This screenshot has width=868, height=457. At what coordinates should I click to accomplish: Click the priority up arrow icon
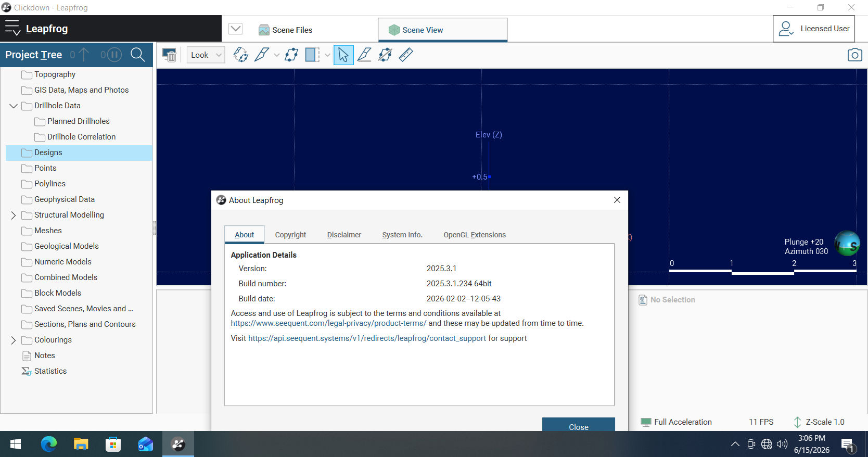pyautogui.click(x=84, y=55)
